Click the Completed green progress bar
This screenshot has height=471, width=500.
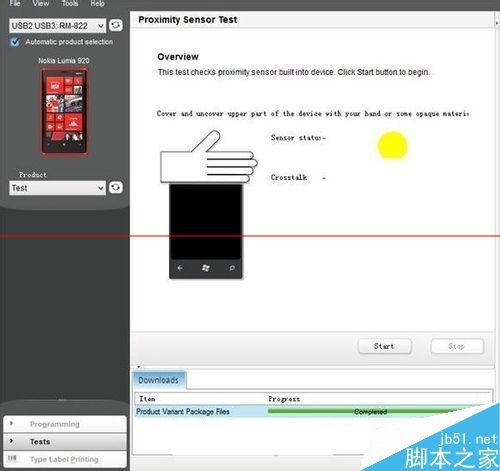click(x=370, y=412)
